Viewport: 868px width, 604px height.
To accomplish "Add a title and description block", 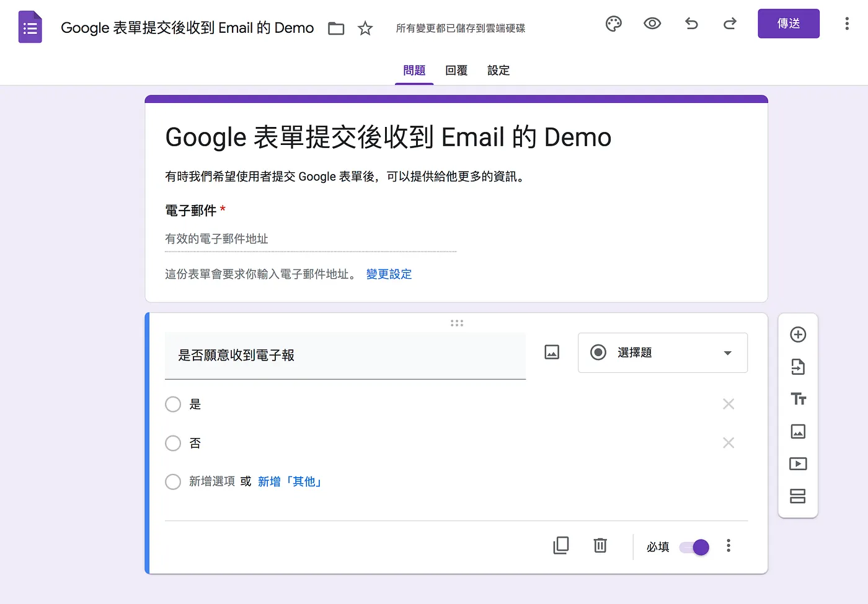I will (x=798, y=399).
